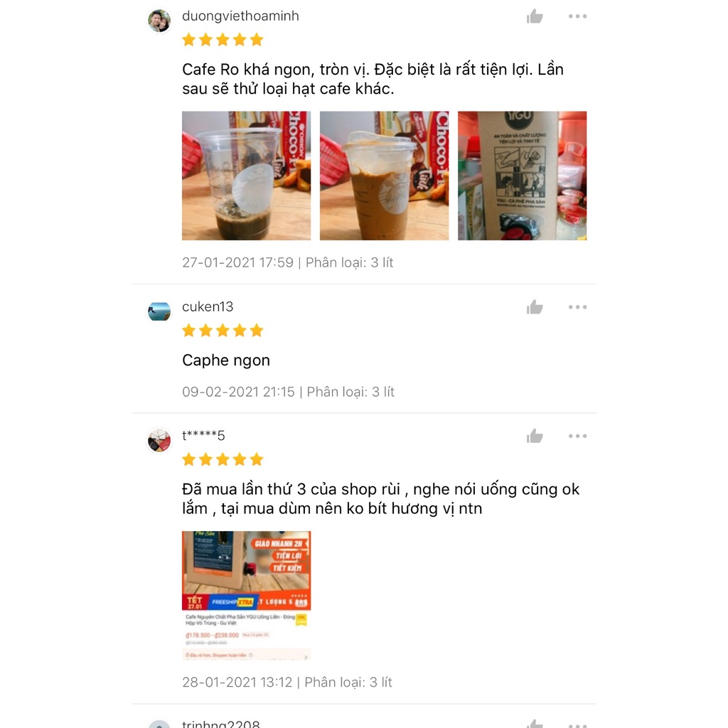Image resolution: width=728 pixels, height=728 pixels.
Task: View the black coffee cup photo
Action: coord(246,176)
